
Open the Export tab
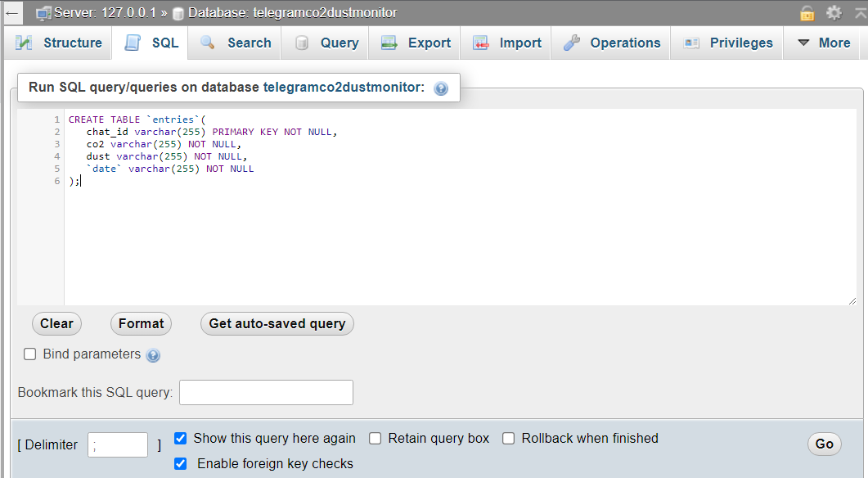416,43
